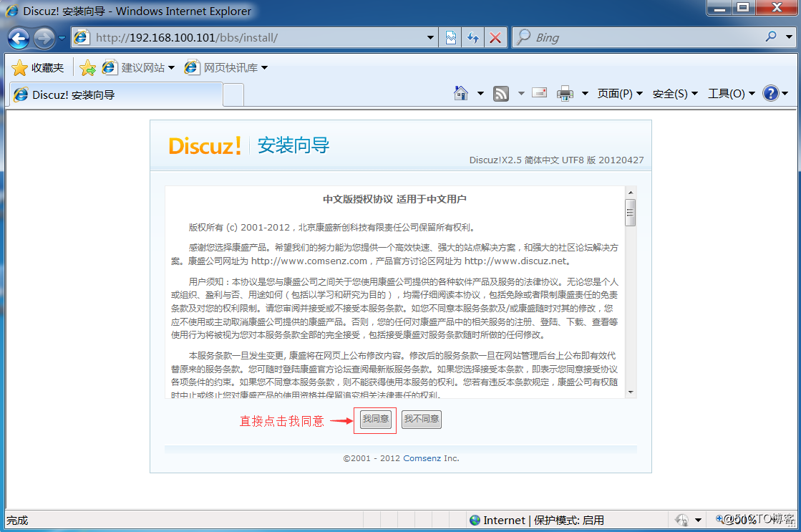Minimize the Internet Explorer window
This screenshot has height=532, width=801.
[720, 8]
